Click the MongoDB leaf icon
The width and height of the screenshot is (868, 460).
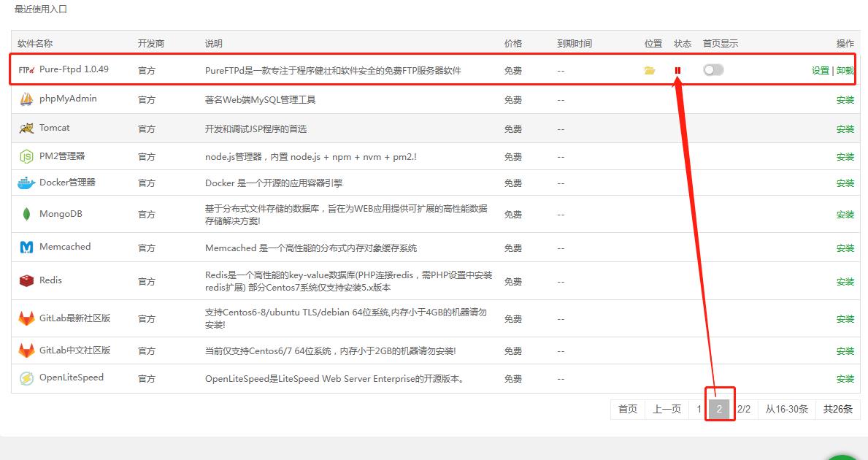click(x=26, y=215)
